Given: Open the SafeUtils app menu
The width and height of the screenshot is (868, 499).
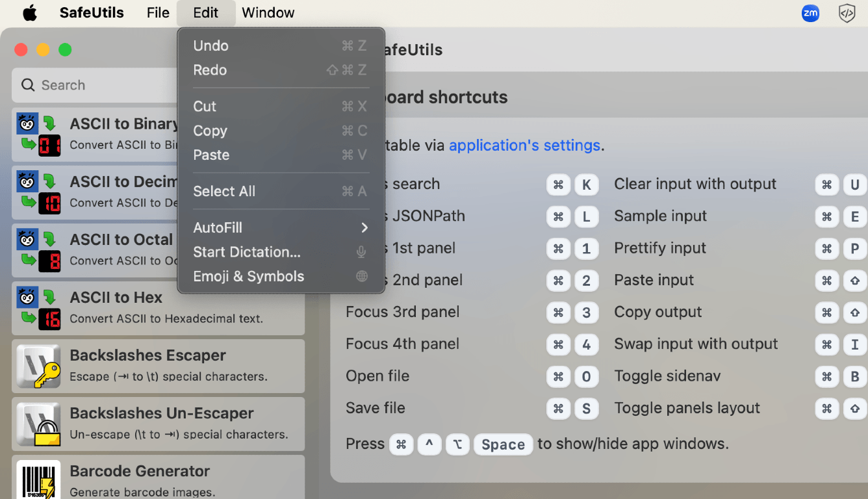Looking at the screenshot, I should click(92, 13).
